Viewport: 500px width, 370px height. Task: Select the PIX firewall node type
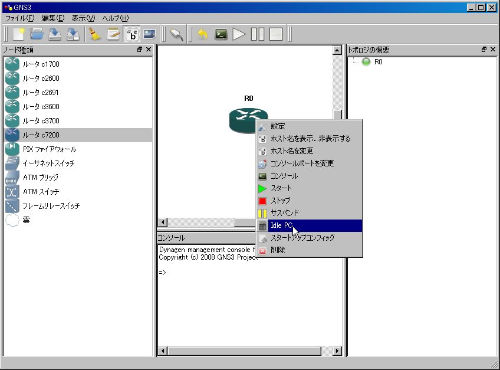coord(78,149)
